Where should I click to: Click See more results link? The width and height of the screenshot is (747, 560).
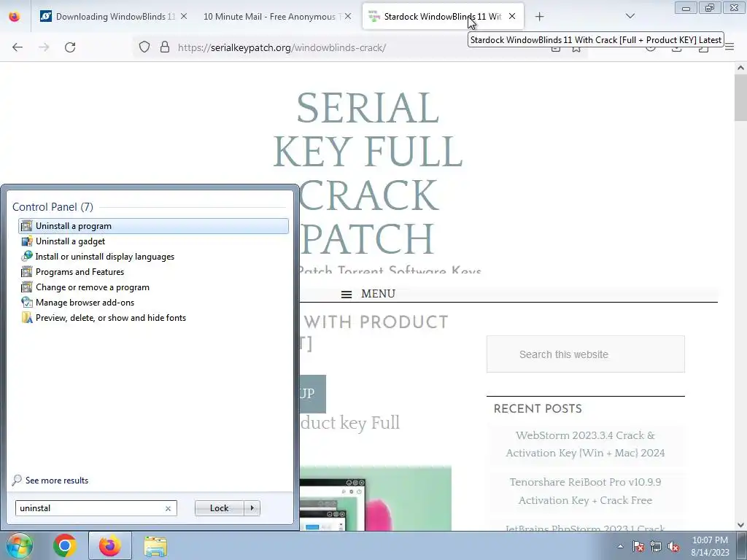(57, 481)
